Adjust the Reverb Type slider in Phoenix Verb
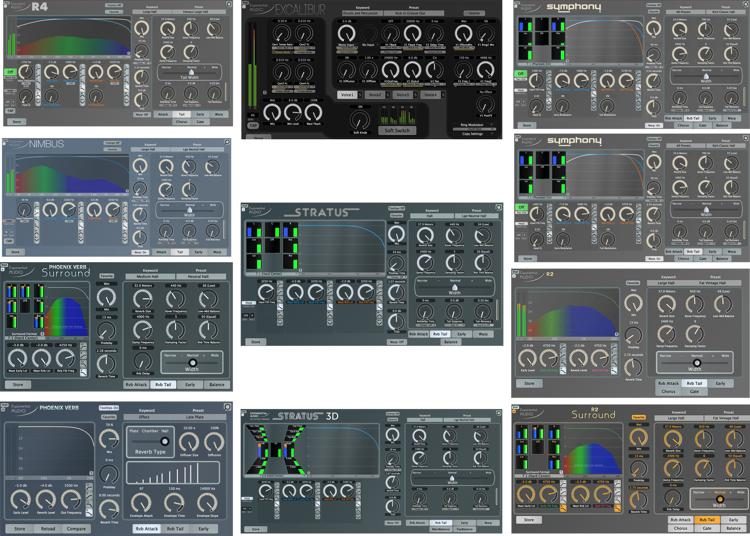 click(x=164, y=440)
